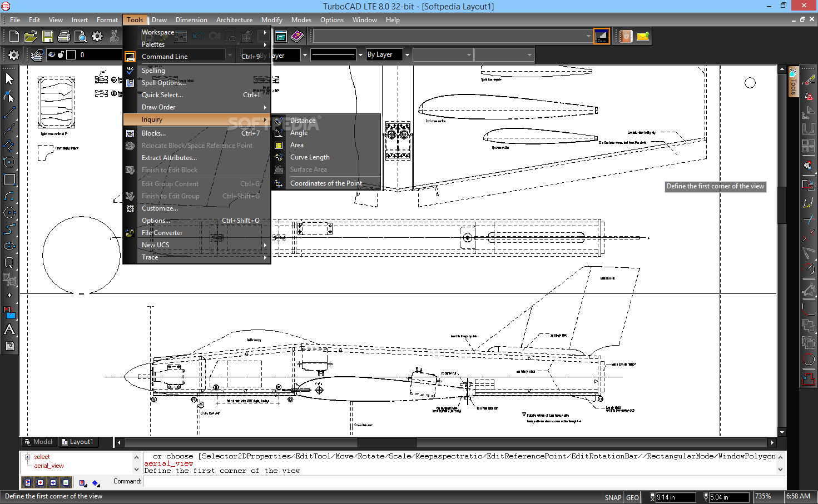Toggle layer lock icon next to eye
Image resolution: width=818 pixels, height=504 pixels.
(61, 55)
